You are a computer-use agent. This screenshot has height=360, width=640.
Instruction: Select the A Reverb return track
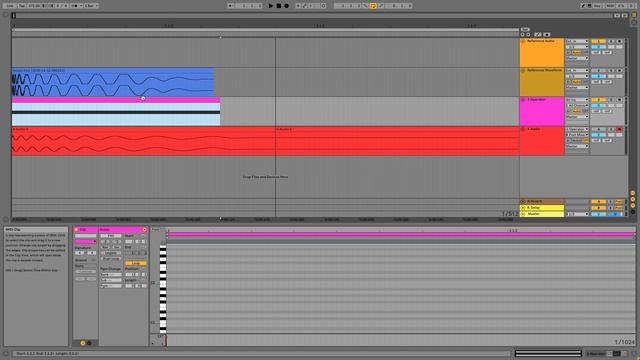pos(542,202)
